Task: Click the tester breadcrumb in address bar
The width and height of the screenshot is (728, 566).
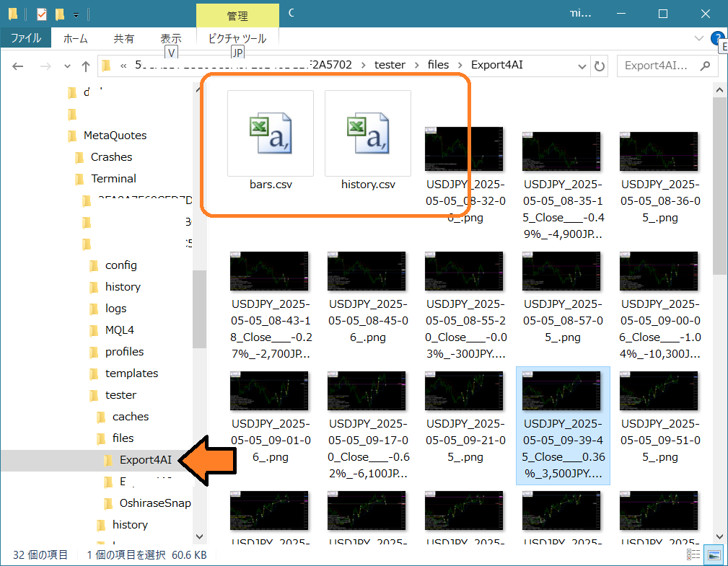Action: click(390, 65)
